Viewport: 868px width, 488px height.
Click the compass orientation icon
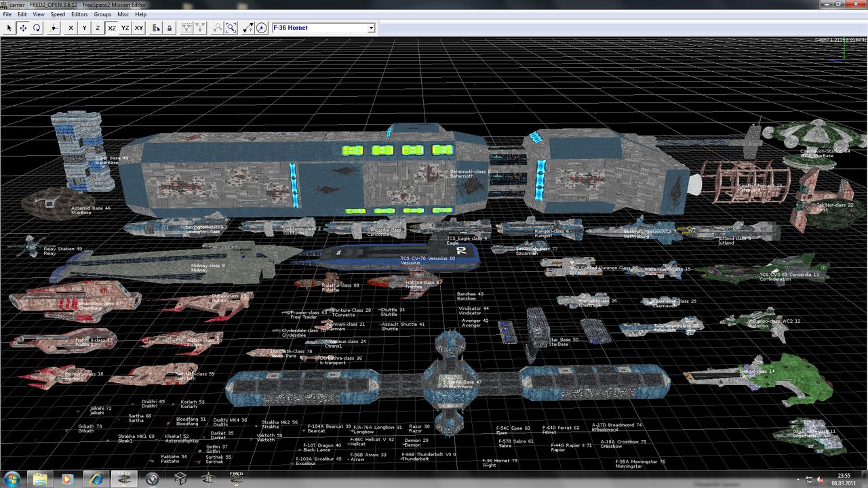262,28
